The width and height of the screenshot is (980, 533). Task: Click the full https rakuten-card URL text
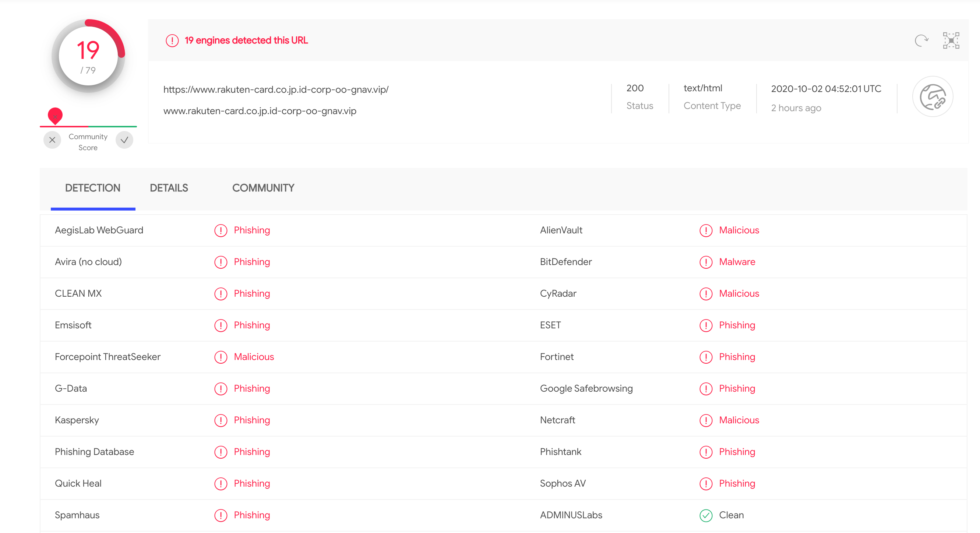coord(276,89)
